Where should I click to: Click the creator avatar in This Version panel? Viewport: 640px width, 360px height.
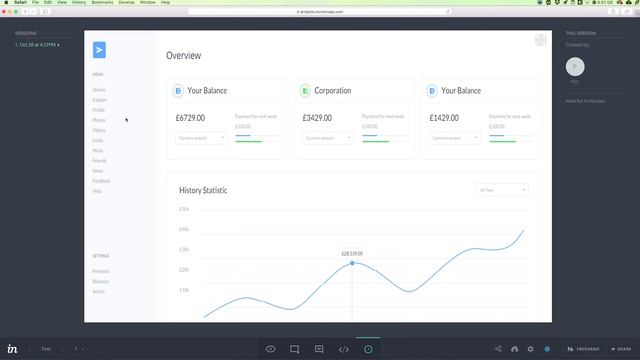575,67
